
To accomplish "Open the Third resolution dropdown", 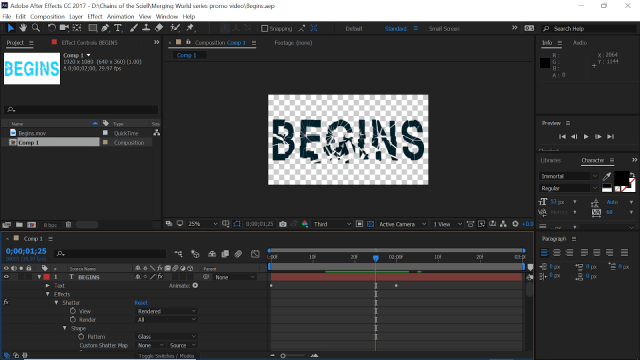I will click(332, 224).
